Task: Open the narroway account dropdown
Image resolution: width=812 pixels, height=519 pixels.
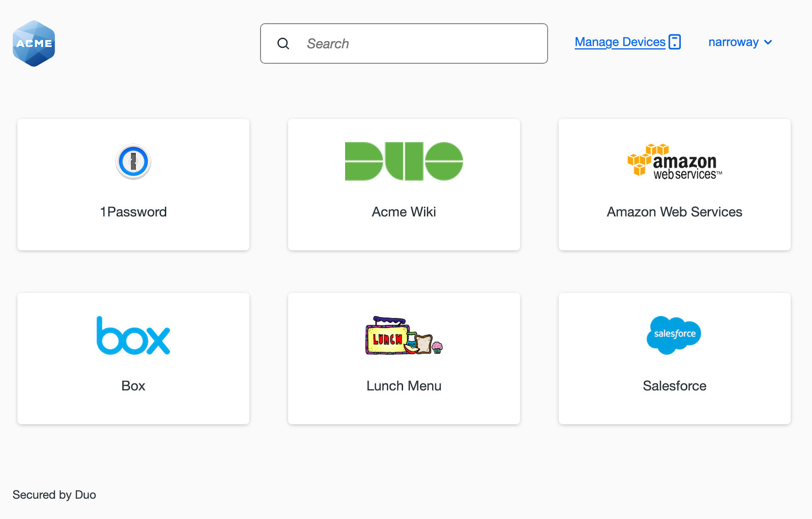Action: pyautogui.click(x=733, y=42)
